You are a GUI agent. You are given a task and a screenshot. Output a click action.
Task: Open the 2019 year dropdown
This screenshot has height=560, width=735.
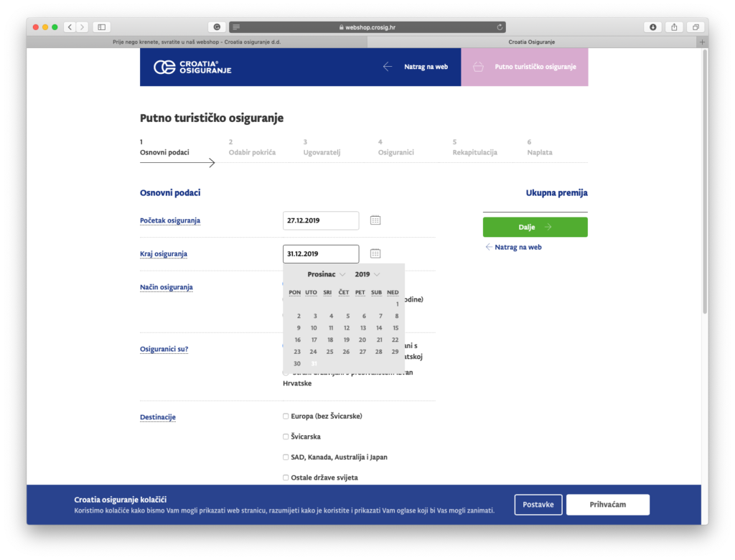(x=367, y=274)
